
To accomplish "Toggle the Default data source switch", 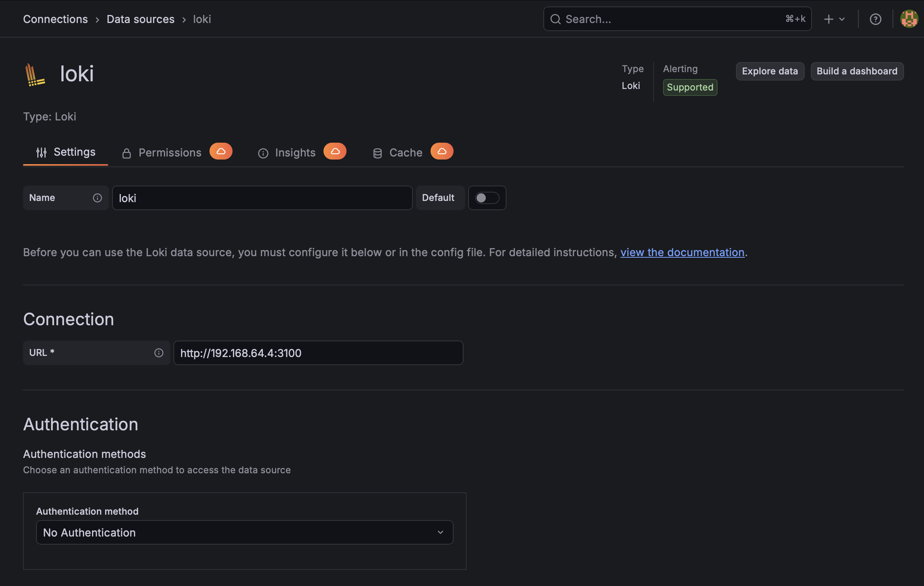I will click(x=487, y=198).
